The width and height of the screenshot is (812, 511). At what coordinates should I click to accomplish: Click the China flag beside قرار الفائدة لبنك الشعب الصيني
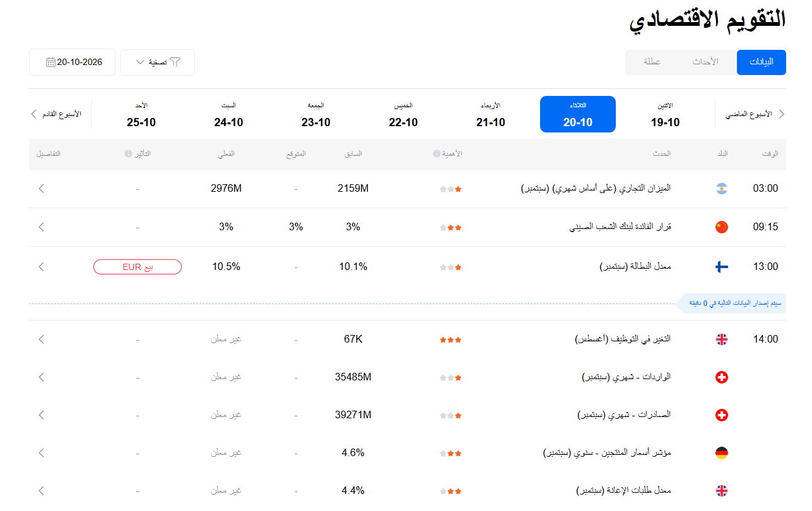point(722,227)
